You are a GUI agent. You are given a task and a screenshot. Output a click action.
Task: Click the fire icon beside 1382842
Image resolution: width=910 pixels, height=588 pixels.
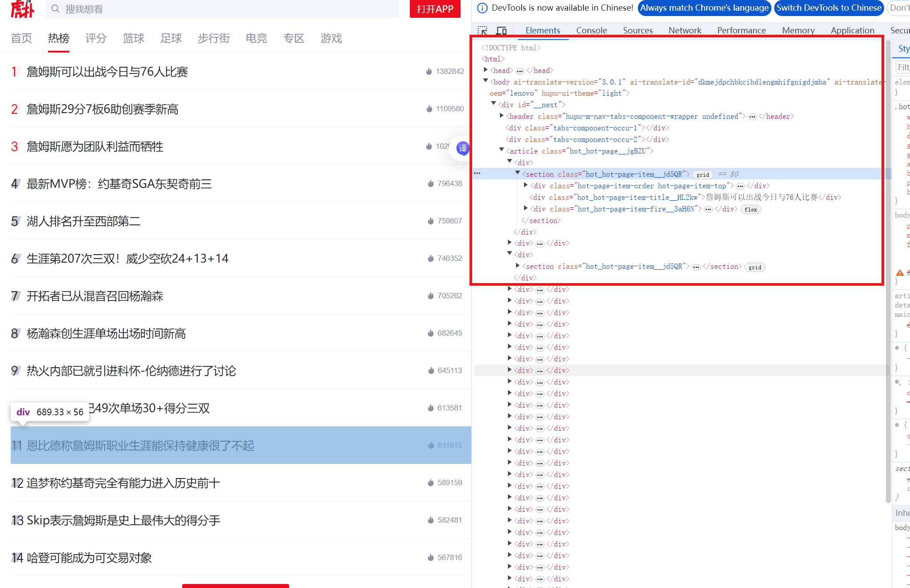(x=429, y=71)
